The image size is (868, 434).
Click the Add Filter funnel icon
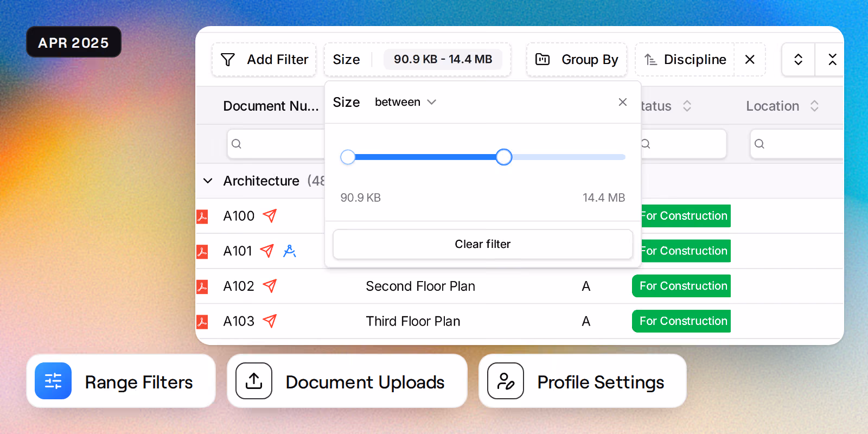coord(228,60)
